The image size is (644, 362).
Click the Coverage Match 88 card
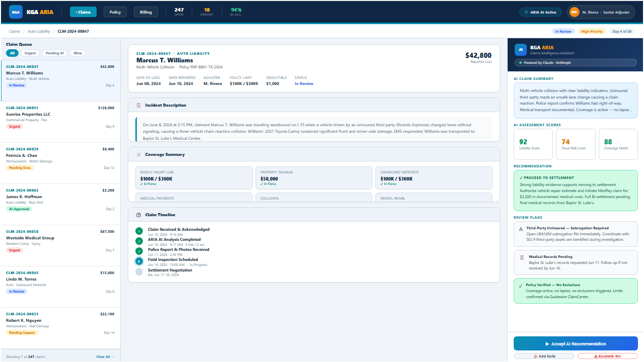coord(618,144)
